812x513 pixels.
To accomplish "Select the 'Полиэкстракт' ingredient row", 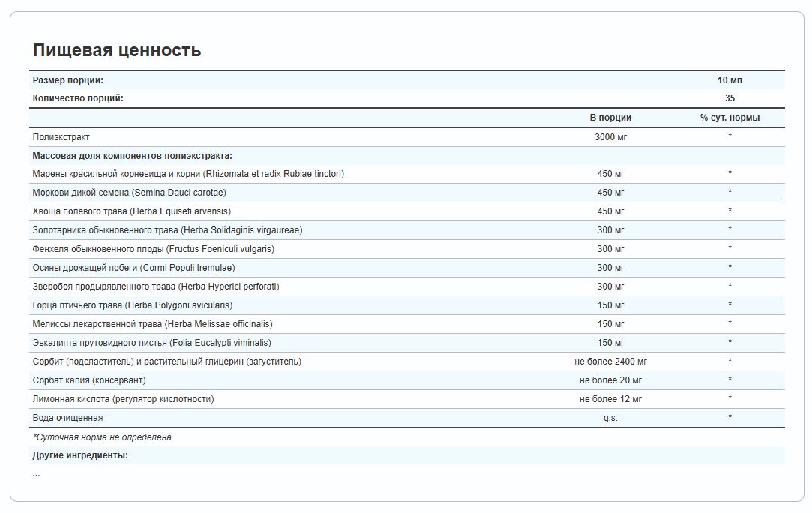I will [x=61, y=137].
